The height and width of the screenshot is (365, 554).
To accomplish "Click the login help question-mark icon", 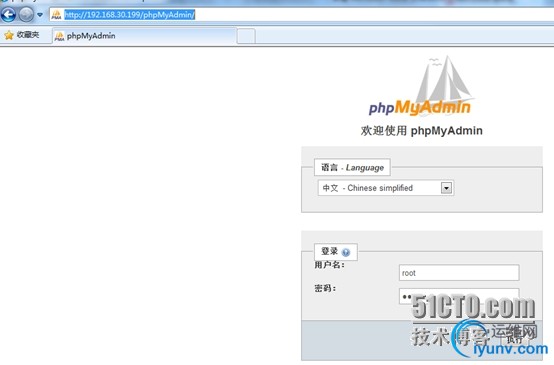I will [x=346, y=252].
